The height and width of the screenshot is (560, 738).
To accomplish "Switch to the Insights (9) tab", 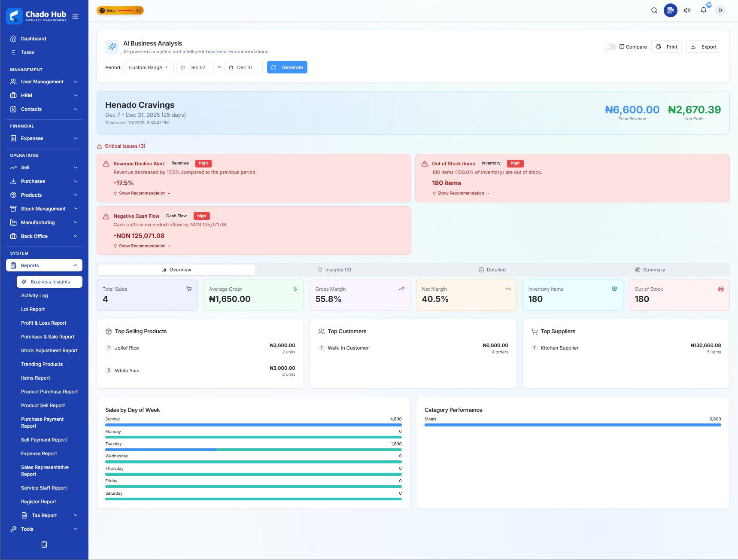I will click(x=334, y=270).
